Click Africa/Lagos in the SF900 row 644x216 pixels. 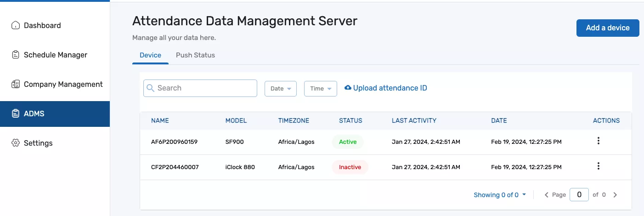(296, 142)
